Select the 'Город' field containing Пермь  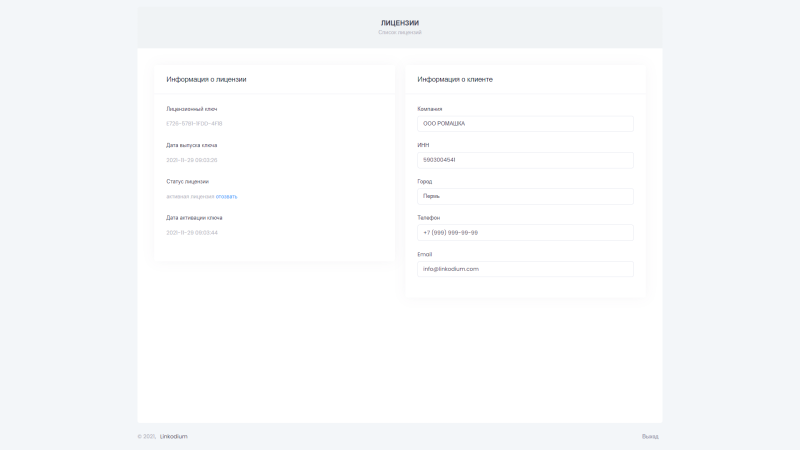(525, 196)
